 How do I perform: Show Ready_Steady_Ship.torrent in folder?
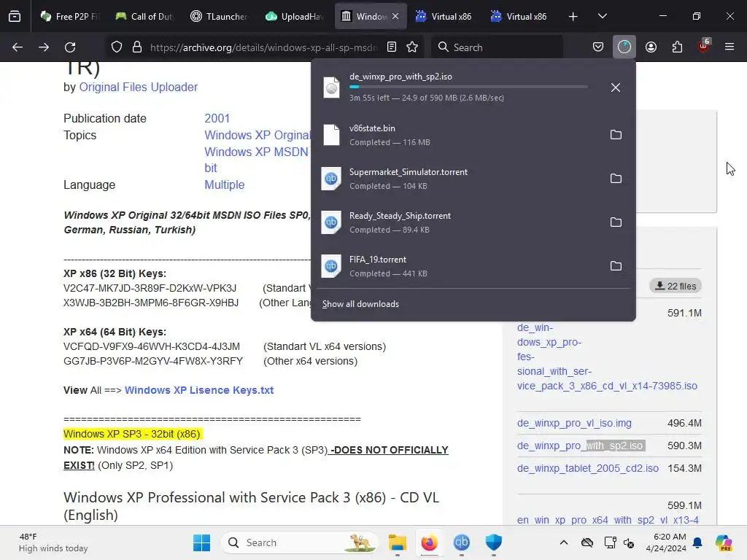[x=616, y=222]
